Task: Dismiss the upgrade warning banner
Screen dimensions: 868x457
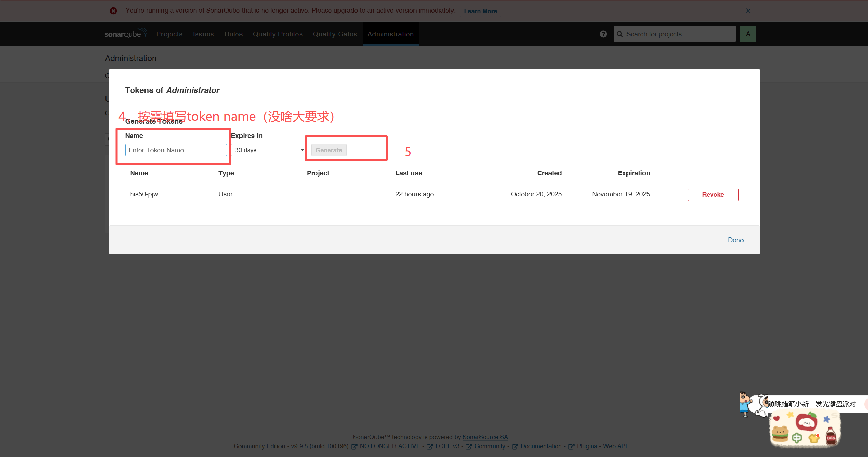Action: pyautogui.click(x=748, y=11)
